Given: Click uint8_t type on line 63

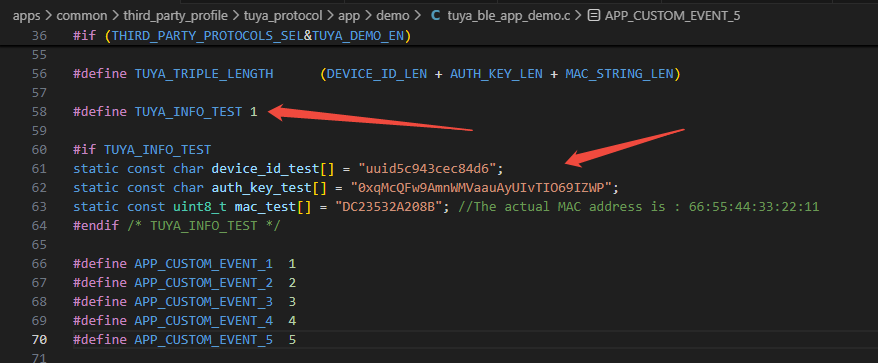Looking at the screenshot, I should 200,207.
